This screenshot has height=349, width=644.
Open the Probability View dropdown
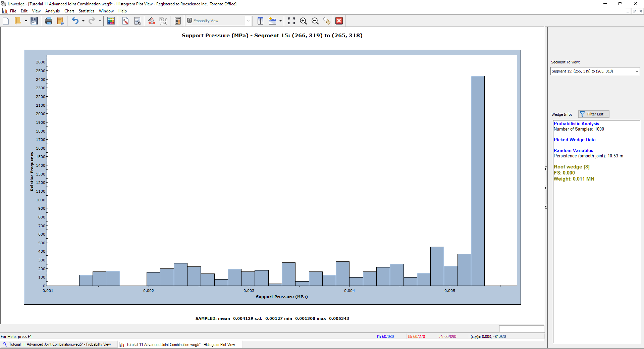218,21
